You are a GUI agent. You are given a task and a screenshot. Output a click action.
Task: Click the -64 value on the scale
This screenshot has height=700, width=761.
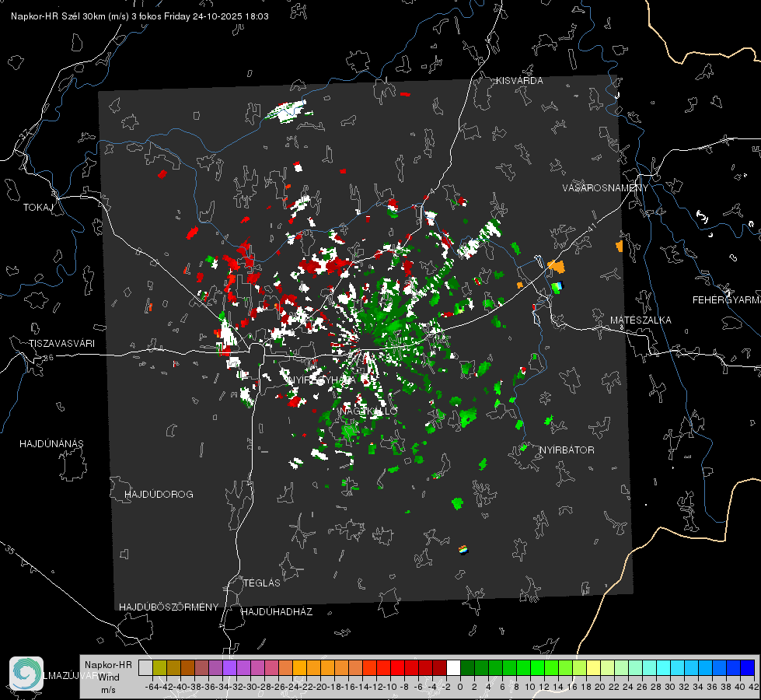pos(152,687)
